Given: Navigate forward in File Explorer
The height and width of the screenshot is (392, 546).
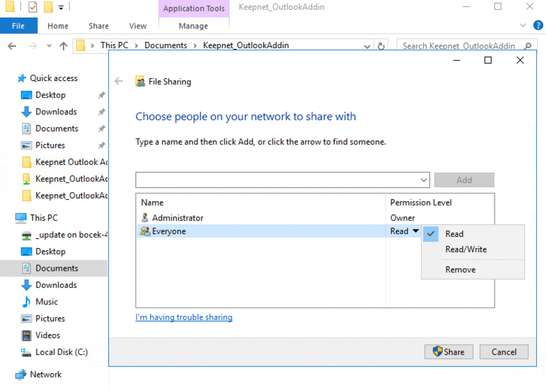Looking at the screenshot, I should click(x=33, y=46).
